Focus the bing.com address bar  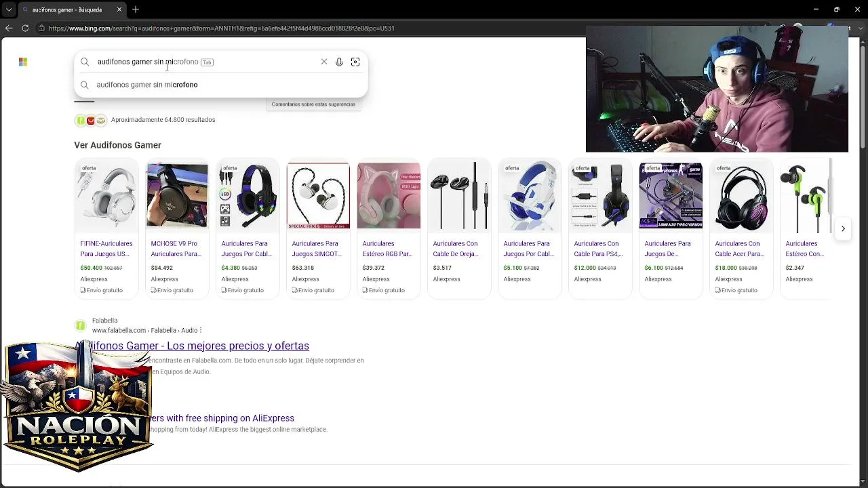(221, 28)
